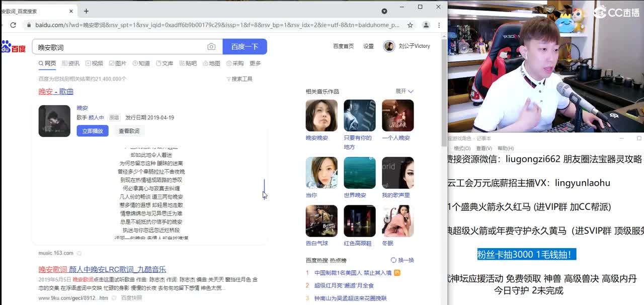Click highlighted text 粉丝卡抽3000 1毛钱抽
The height and width of the screenshot is (305, 644).
[x=526, y=255]
